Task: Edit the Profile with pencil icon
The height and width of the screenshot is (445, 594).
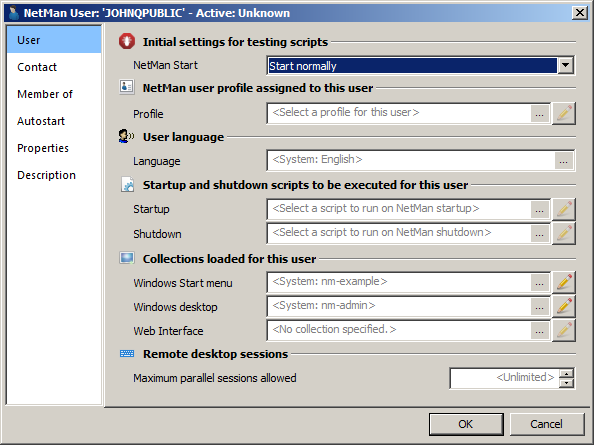Action: 564,113
